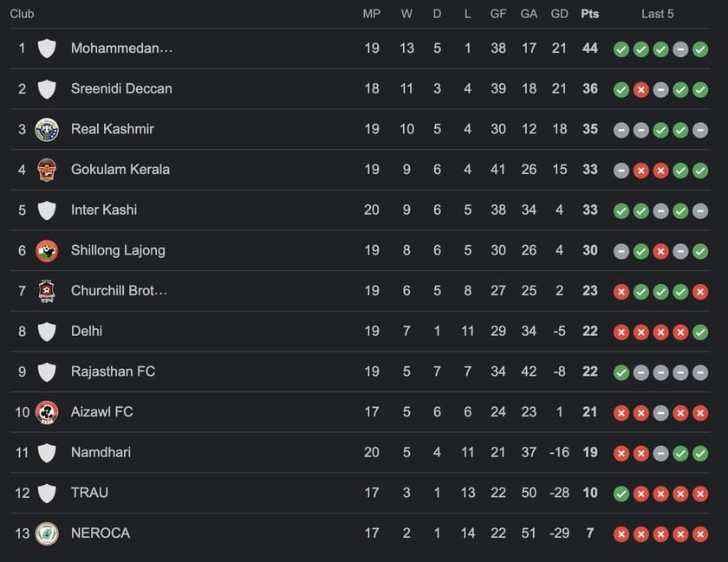Viewport: 728px width, 562px height.
Task: Click the gray draw indicator in Real Kashmir's last five
Action: pos(621,129)
